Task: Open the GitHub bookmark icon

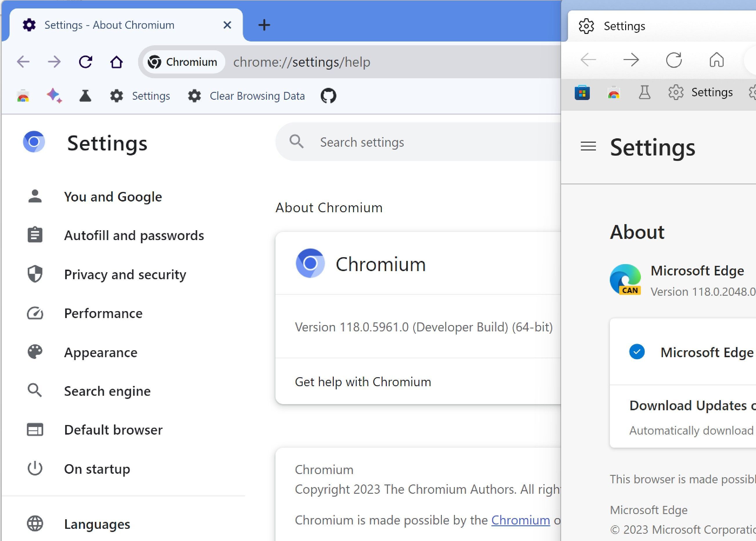Action: tap(328, 96)
